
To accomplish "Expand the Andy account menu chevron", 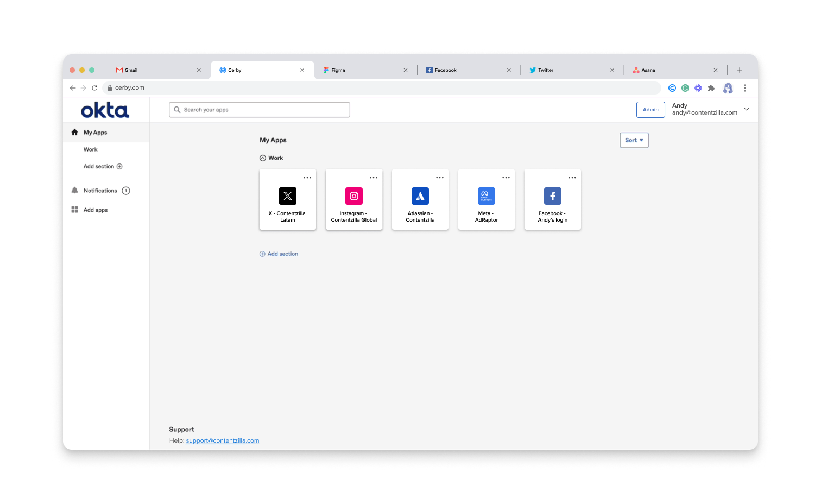I will [x=747, y=109].
